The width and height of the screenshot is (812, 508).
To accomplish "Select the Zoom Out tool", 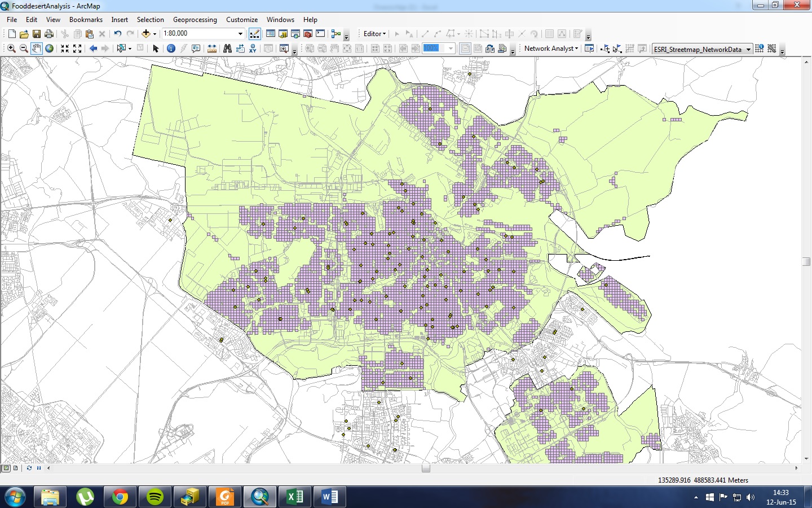I will tap(24, 49).
